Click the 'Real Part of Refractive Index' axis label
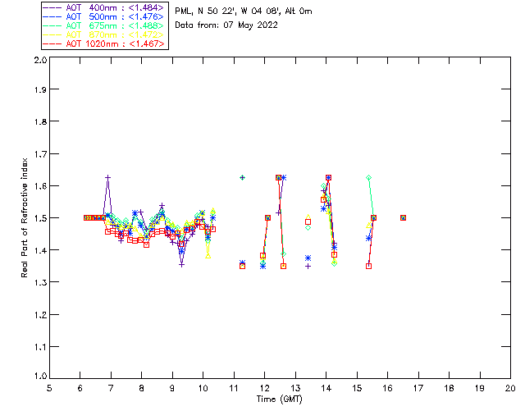525x420 pixels. [25, 217]
